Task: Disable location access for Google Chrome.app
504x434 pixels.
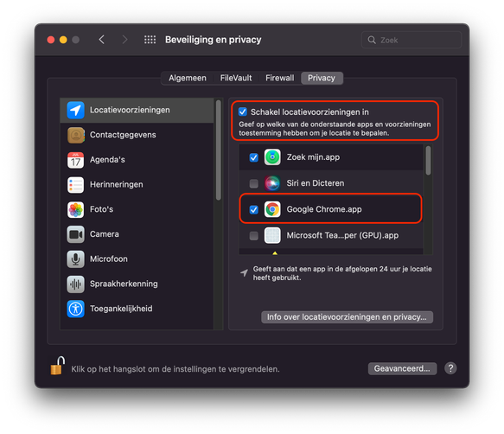Action: [254, 209]
